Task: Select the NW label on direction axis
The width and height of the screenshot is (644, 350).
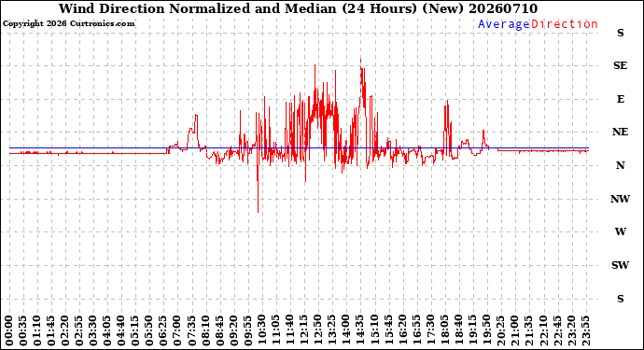Action: click(620, 199)
